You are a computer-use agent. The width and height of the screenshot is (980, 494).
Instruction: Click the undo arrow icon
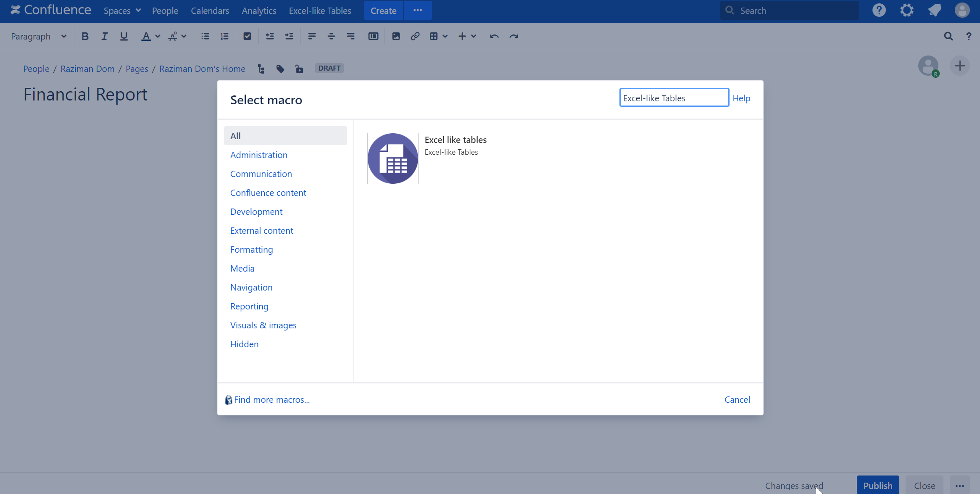click(494, 36)
